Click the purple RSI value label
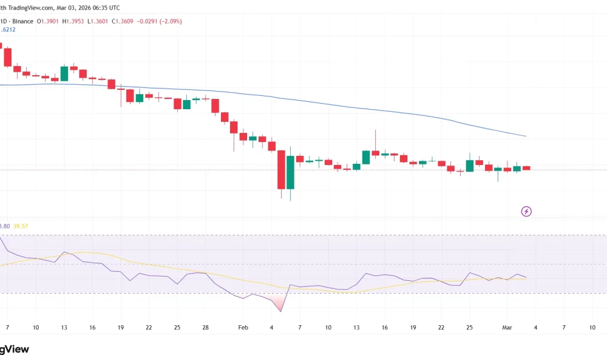This screenshot has height=364, width=607. pos(4,224)
